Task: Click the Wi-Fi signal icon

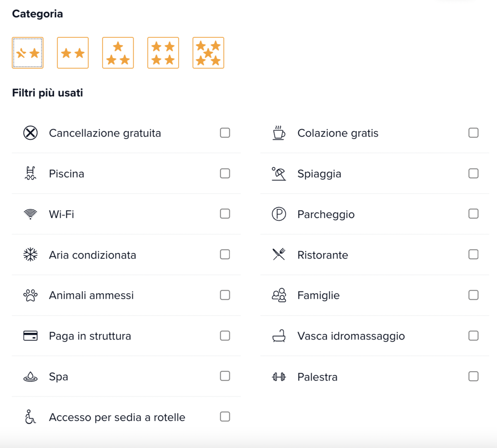Action: 30,214
